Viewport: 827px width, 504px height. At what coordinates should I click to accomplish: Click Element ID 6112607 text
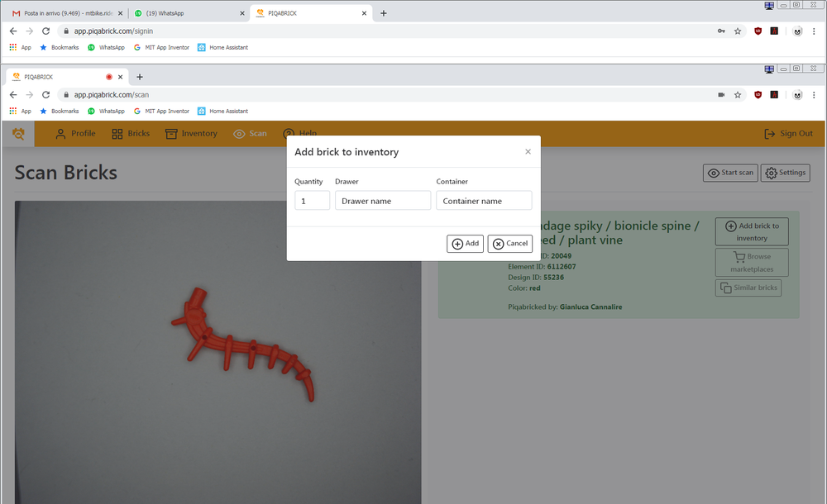click(542, 267)
